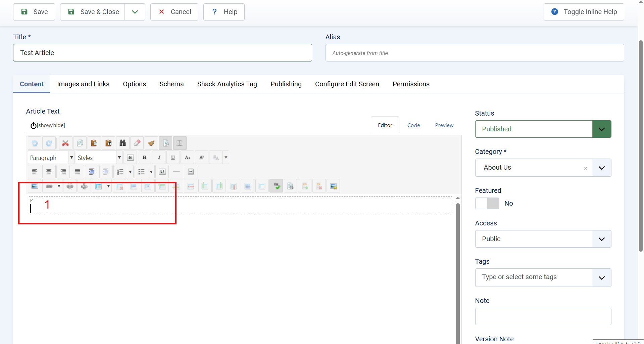The height and width of the screenshot is (344, 644).
Task: Click the Insert Image icon
Action: (35, 186)
